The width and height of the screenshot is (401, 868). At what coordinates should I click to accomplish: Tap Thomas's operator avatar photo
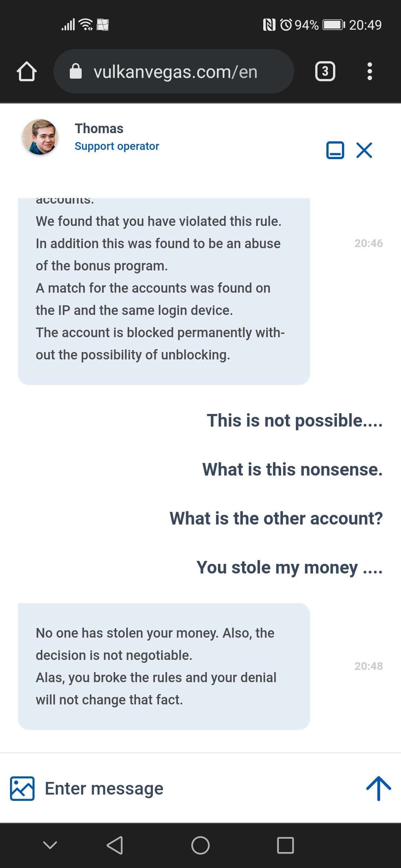coord(40,137)
